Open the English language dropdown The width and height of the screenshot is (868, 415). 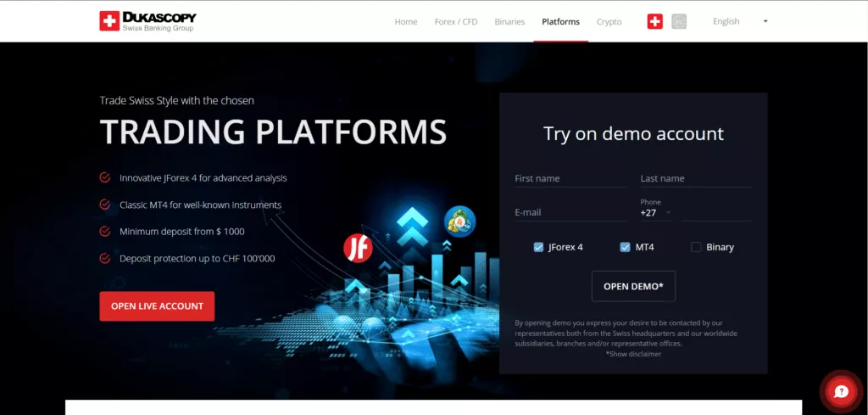[739, 21]
